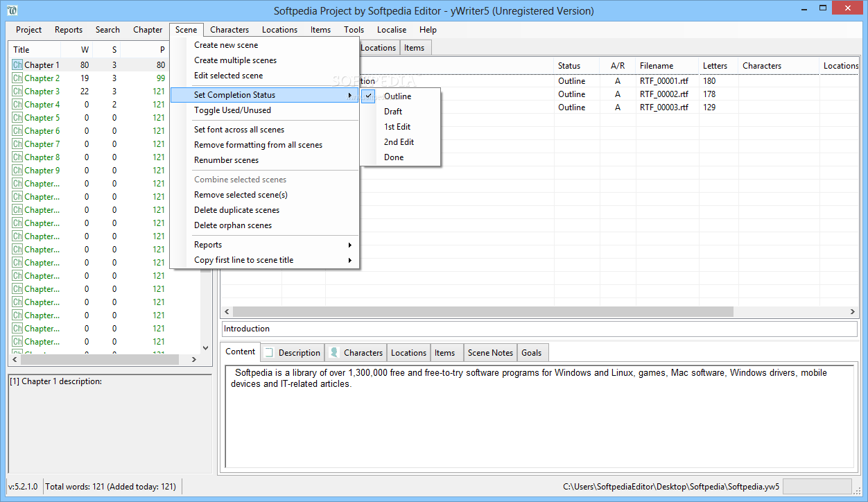The height and width of the screenshot is (502, 868).
Task: Click the Chapter 2 chapter icon
Action: tap(17, 78)
